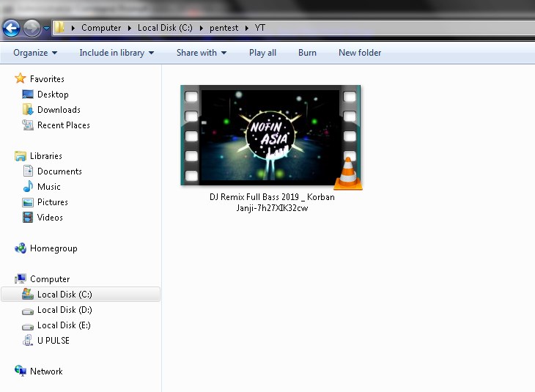The height and width of the screenshot is (392, 535).
Task: Click the Documents library icon
Action: (28, 171)
